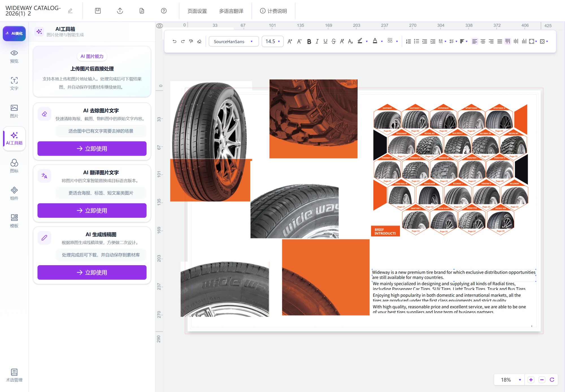Set text alignment to justify

point(500,42)
